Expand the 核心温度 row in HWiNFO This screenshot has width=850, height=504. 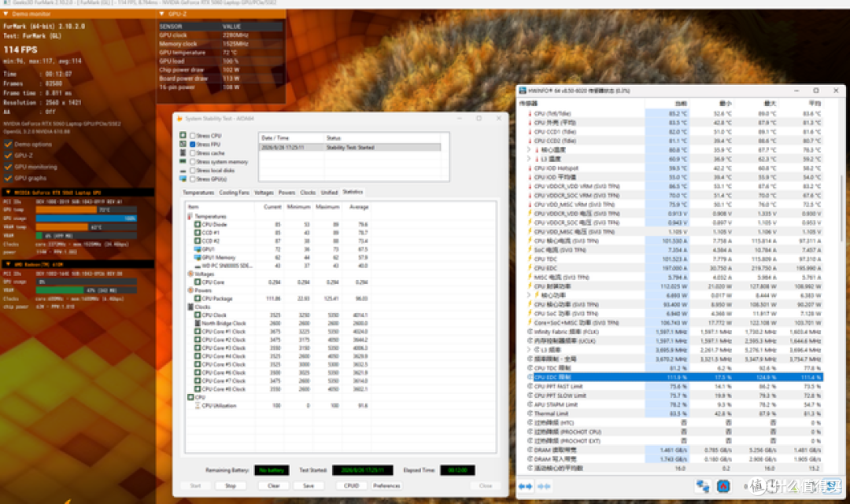coord(529,150)
